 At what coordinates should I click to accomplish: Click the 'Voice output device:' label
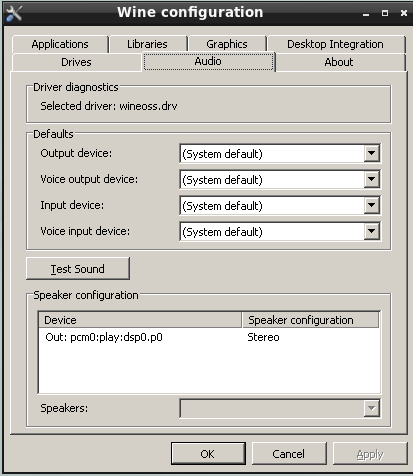(89, 179)
